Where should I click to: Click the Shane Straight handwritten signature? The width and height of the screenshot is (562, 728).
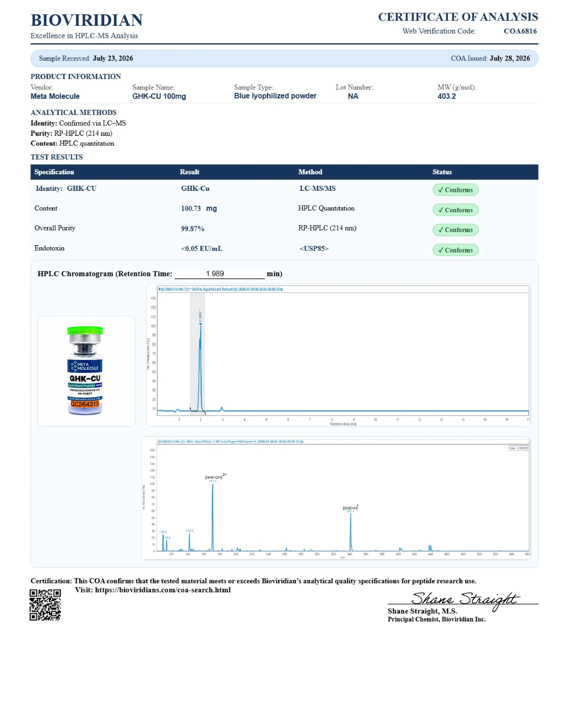click(465, 601)
